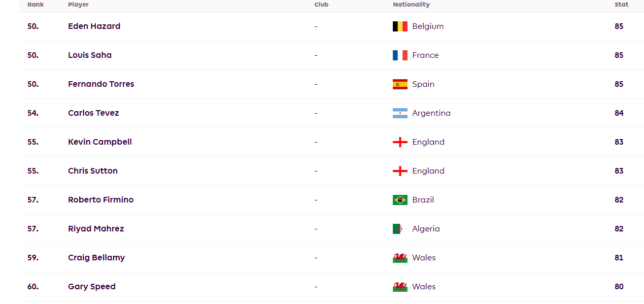Select the Fernando Torres name link

[101, 84]
